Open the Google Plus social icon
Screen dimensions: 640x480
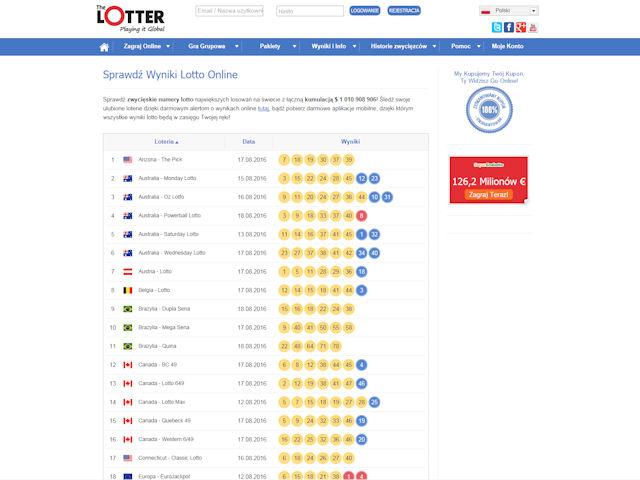click(521, 27)
